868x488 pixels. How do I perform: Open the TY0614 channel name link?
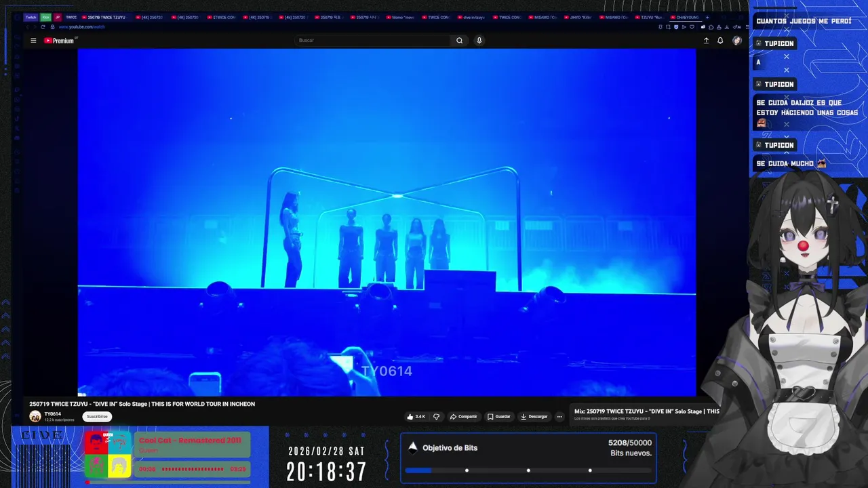tap(52, 414)
